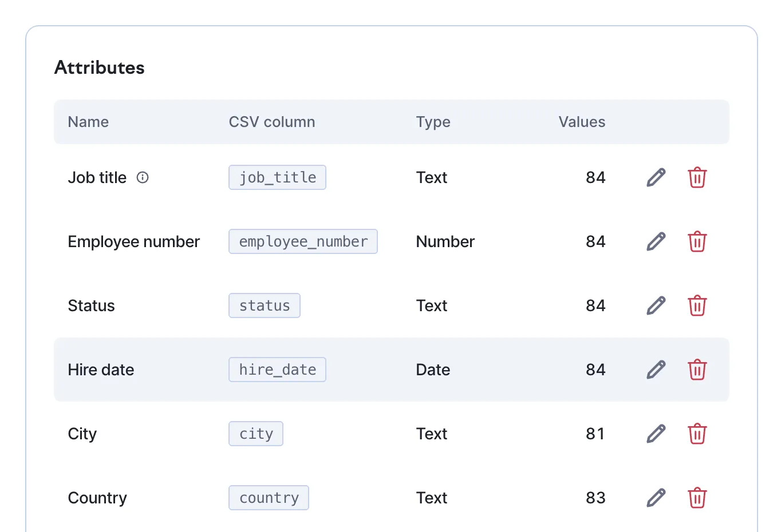This screenshot has height=532, width=781.
Task: Delete the City attribute
Action: coord(697,434)
